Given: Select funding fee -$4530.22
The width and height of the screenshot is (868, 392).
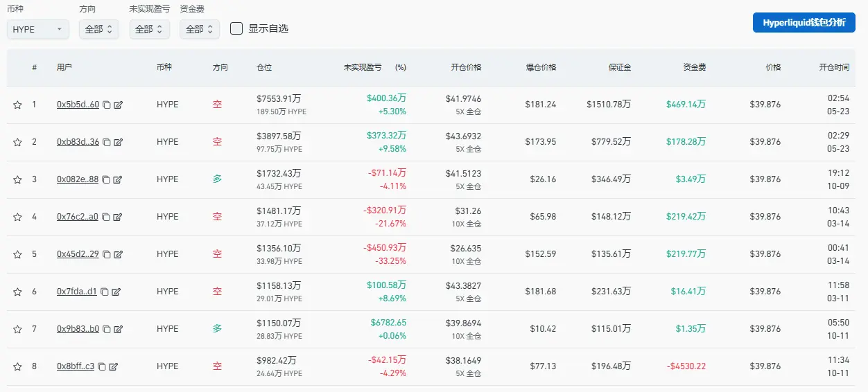Looking at the screenshot, I should pyautogui.click(x=686, y=366).
